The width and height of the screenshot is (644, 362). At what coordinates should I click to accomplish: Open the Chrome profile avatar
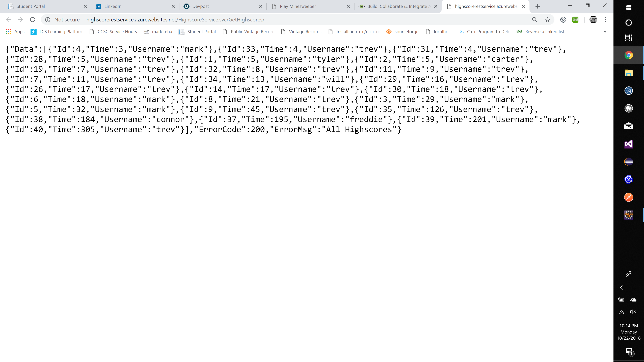click(593, 19)
